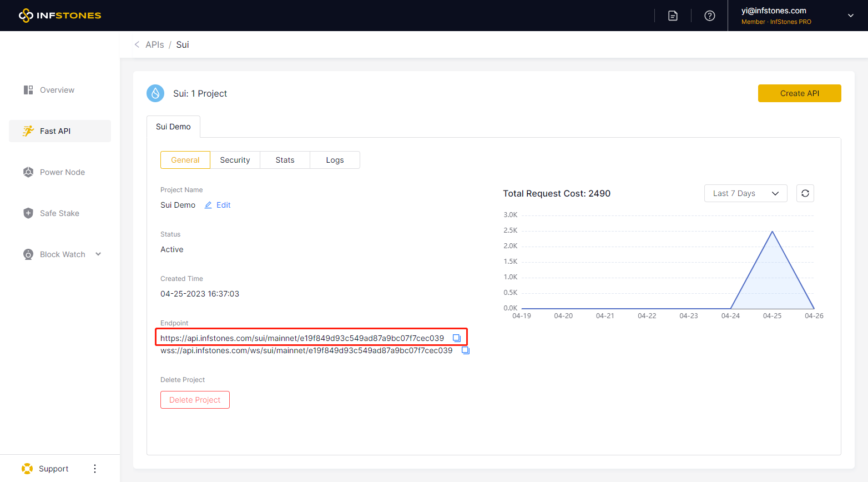Go back using the breadcrumb arrow

[137, 44]
